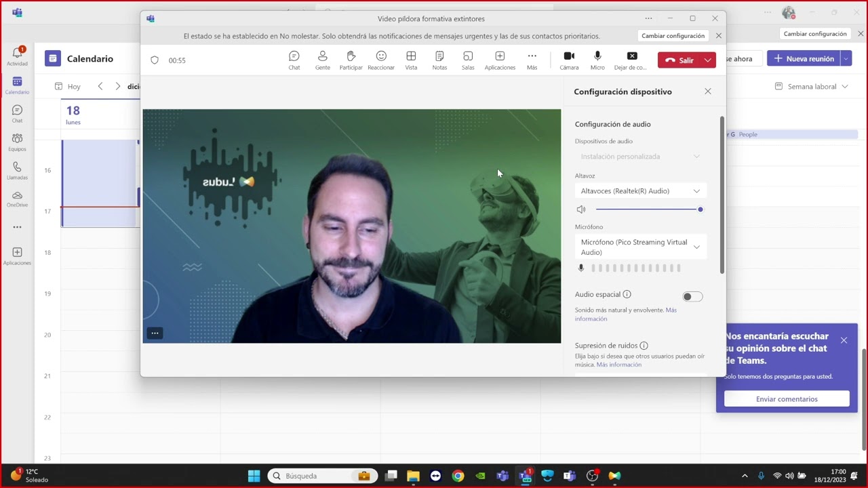868x488 pixels.
Task: Open File Explorer from the taskbar
Action: (413, 476)
